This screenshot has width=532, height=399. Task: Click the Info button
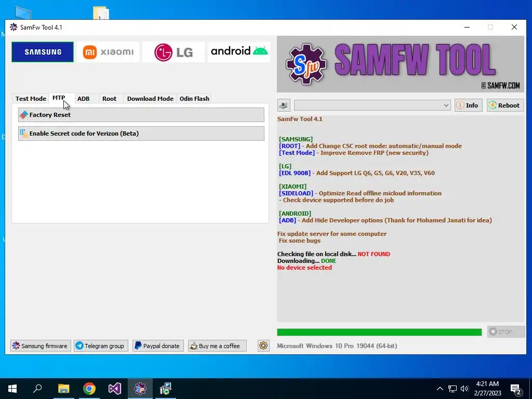click(468, 105)
